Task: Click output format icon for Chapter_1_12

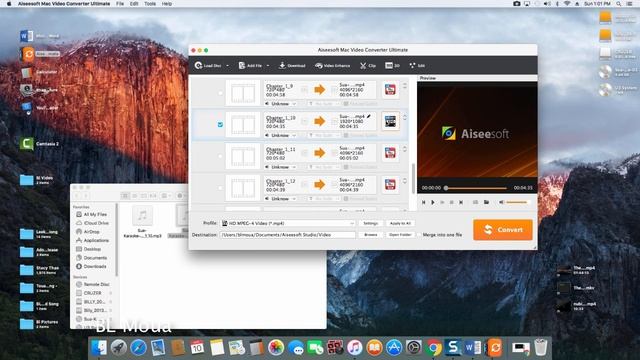Action: (x=390, y=184)
